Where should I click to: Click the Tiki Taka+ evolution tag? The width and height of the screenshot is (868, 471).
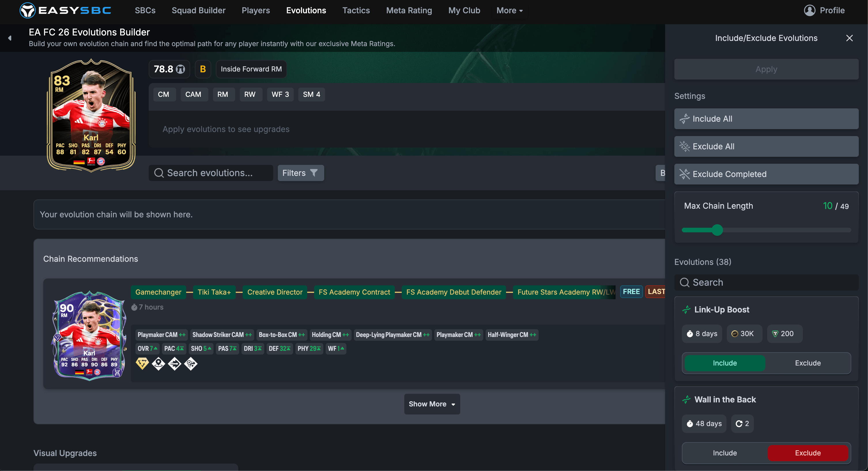point(214,292)
